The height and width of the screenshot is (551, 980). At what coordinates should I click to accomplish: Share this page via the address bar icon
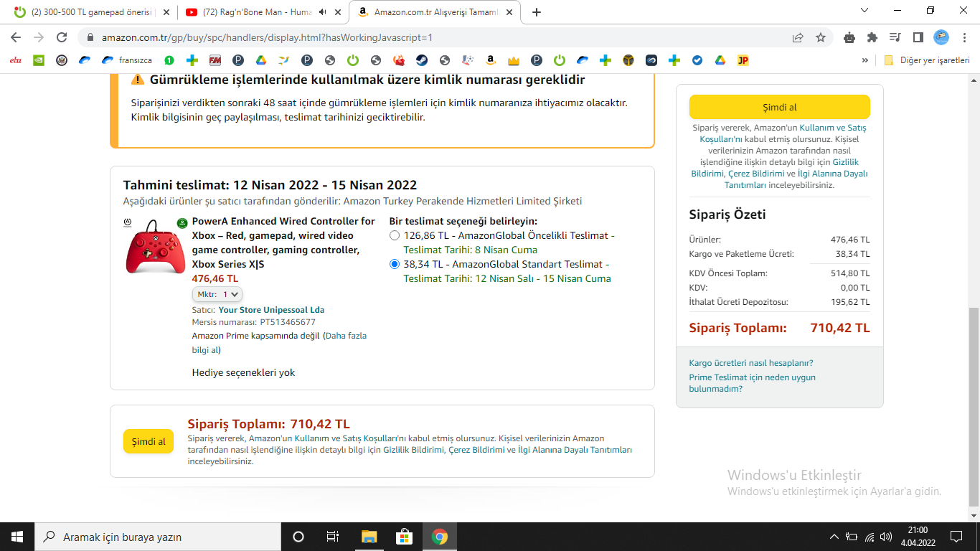pos(798,37)
